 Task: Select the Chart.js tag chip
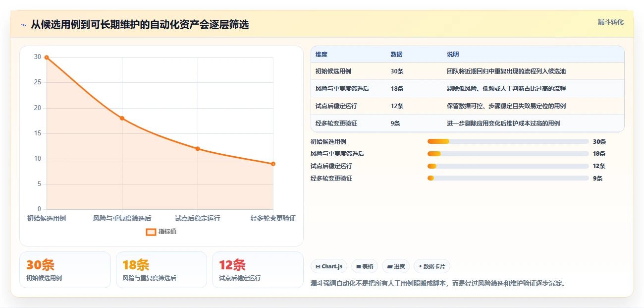329,266
